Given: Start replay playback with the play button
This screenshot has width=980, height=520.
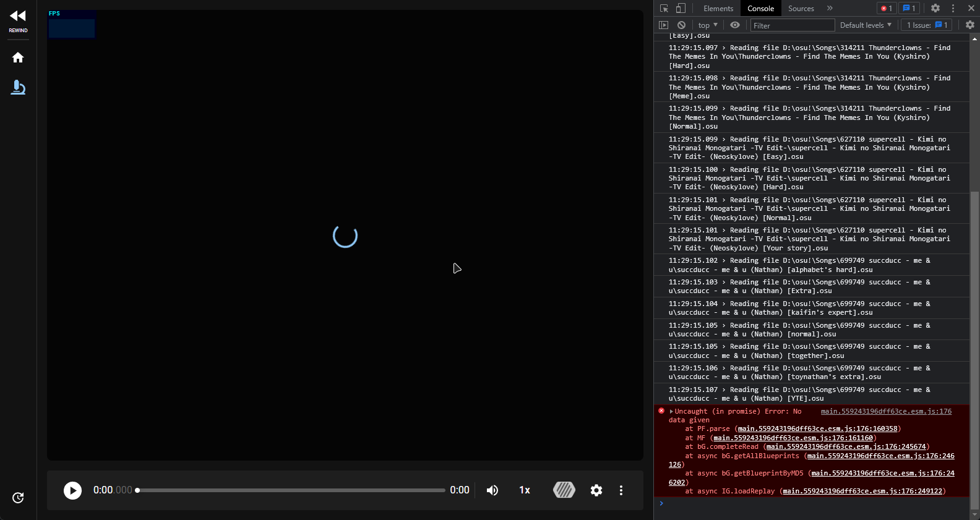Looking at the screenshot, I should (x=72, y=490).
